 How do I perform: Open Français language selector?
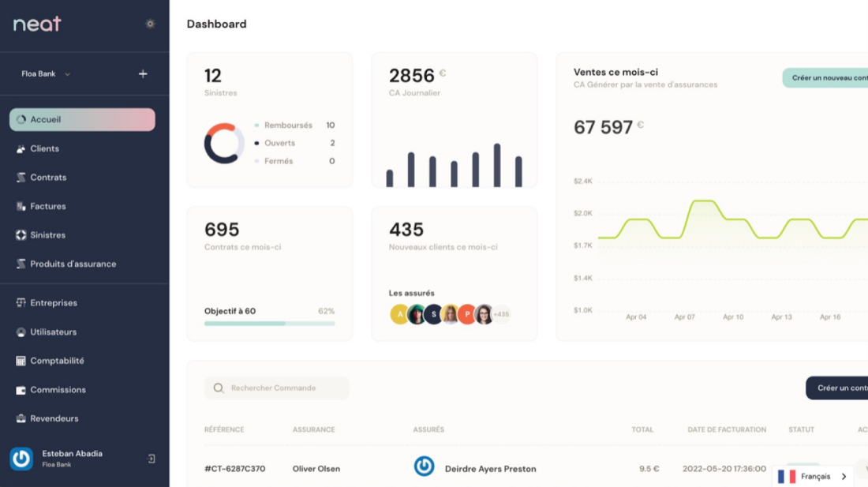click(x=813, y=477)
